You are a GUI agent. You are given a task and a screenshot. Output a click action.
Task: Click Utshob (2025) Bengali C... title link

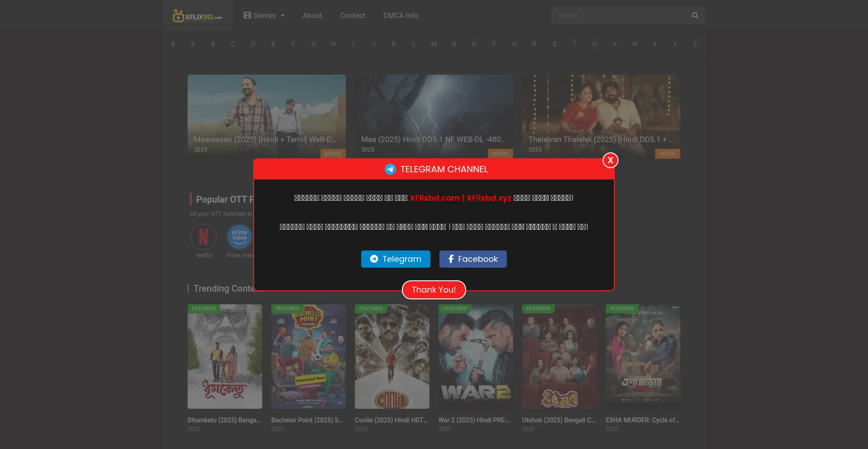[x=559, y=420]
